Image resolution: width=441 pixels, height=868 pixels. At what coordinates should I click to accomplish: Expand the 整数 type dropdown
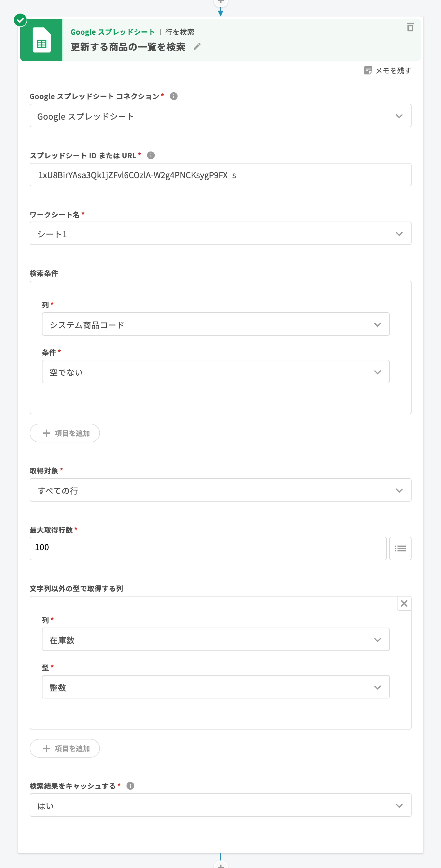(x=216, y=687)
